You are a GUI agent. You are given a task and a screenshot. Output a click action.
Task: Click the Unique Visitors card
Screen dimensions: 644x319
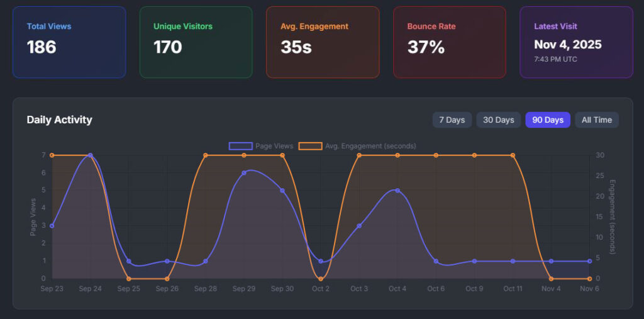196,42
